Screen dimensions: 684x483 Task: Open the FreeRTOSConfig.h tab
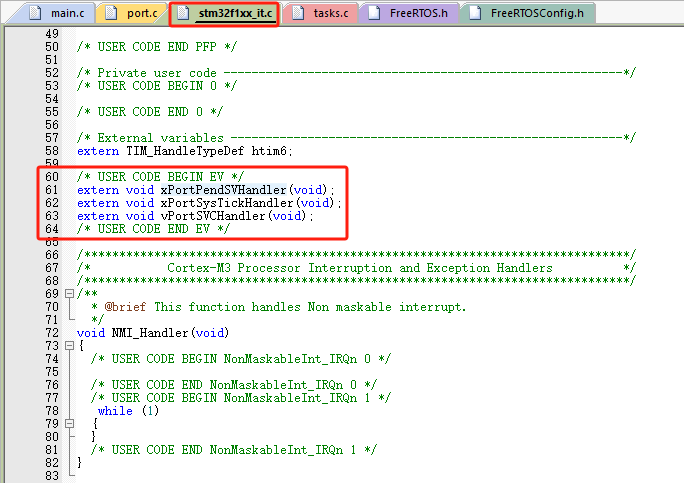coord(528,13)
